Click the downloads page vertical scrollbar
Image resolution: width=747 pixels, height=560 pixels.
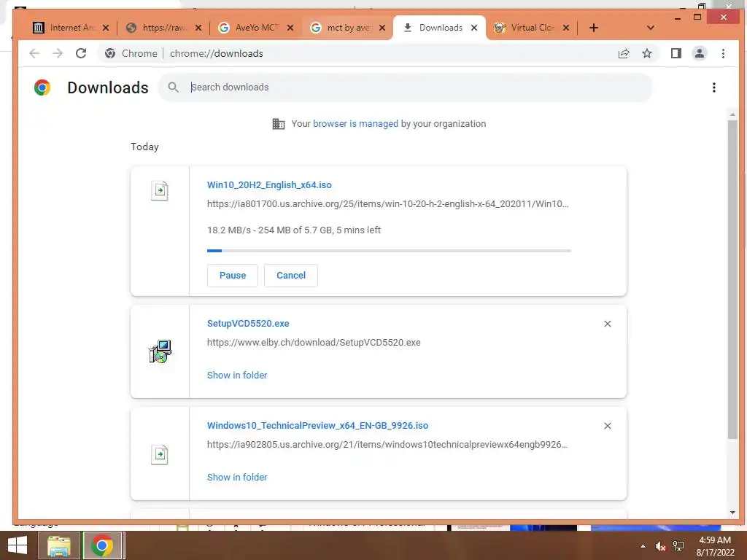(x=732, y=279)
